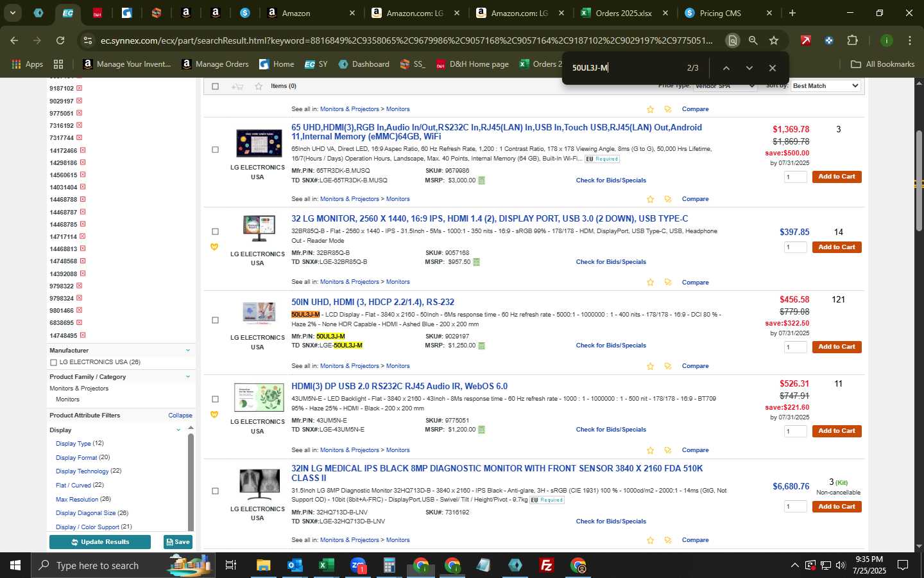Open the Manage Orders bookmark

[x=216, y=64]
